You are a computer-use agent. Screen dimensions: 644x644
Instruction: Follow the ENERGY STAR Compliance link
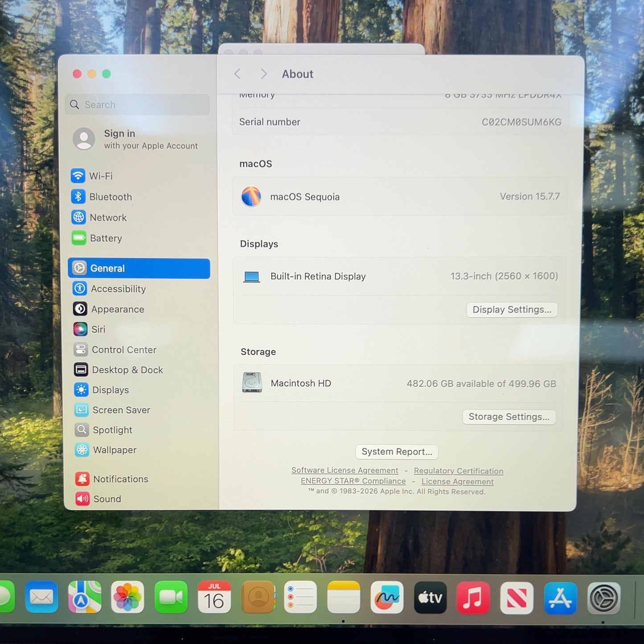353,481
